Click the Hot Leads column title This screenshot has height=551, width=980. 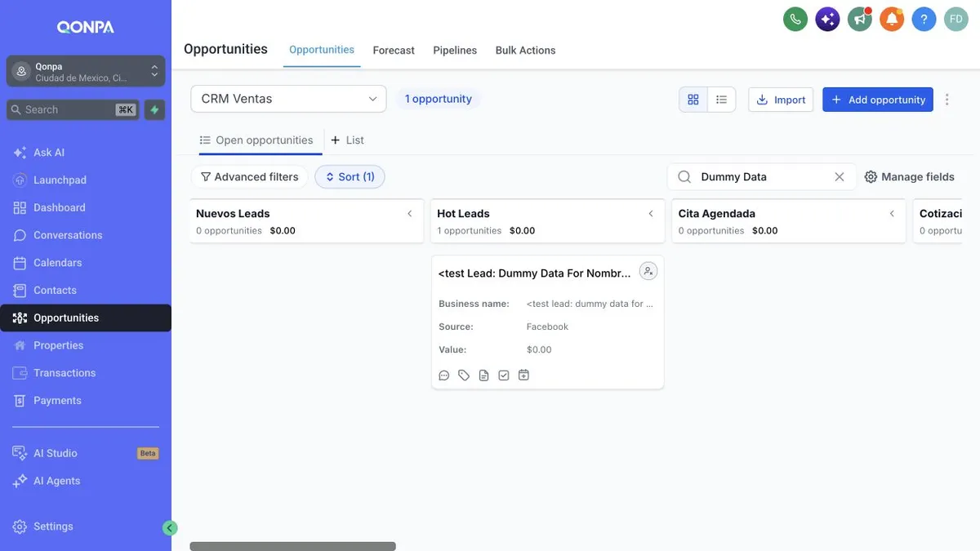pyautogui.click(x=463, y=214)
